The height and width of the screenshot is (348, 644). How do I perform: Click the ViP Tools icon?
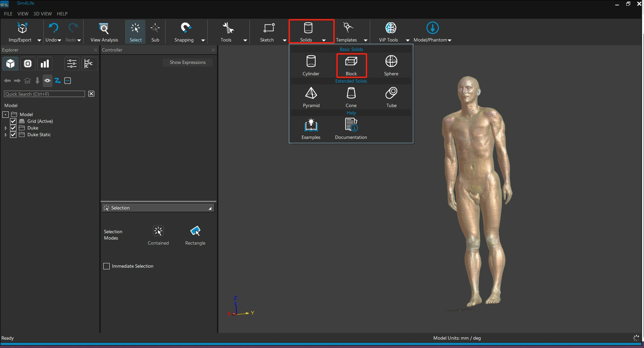[x=390, y=28]
